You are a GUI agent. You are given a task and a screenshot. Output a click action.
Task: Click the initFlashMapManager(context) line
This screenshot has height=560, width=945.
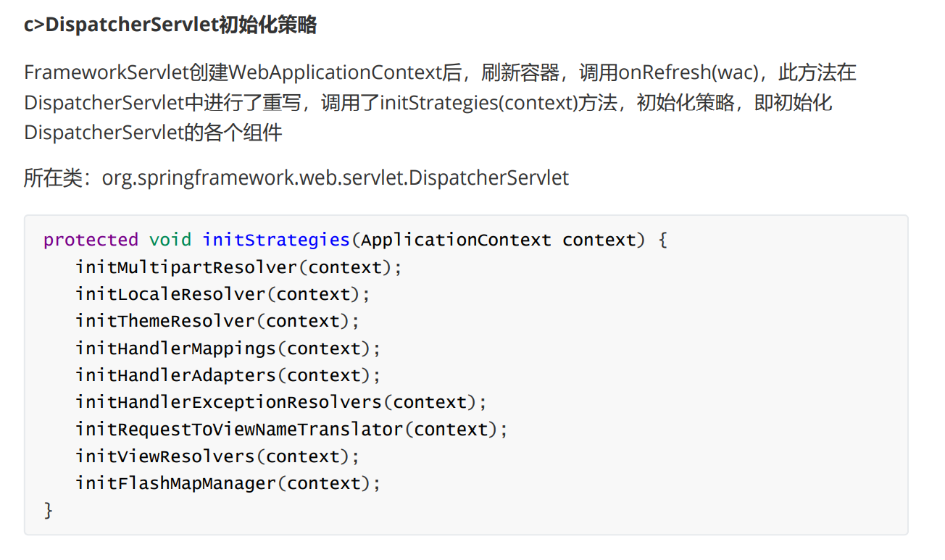[x=228, y=483]
